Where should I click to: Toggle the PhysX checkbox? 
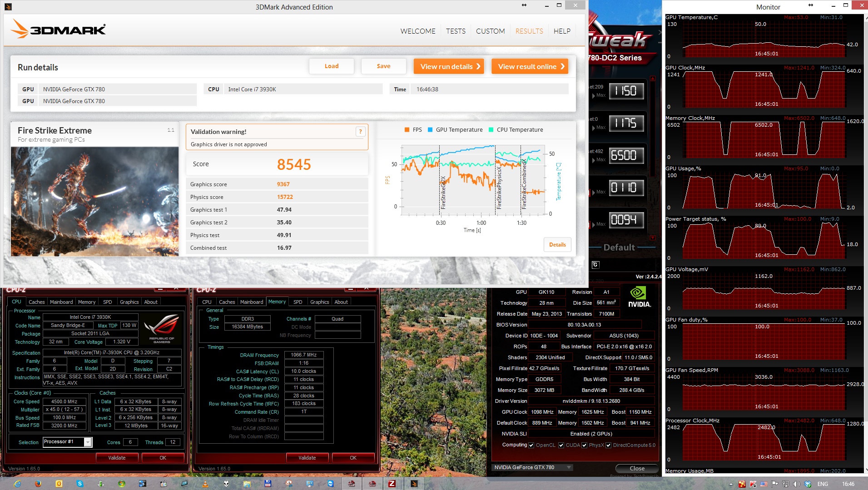pyautogui.click(x=584, y=445)
